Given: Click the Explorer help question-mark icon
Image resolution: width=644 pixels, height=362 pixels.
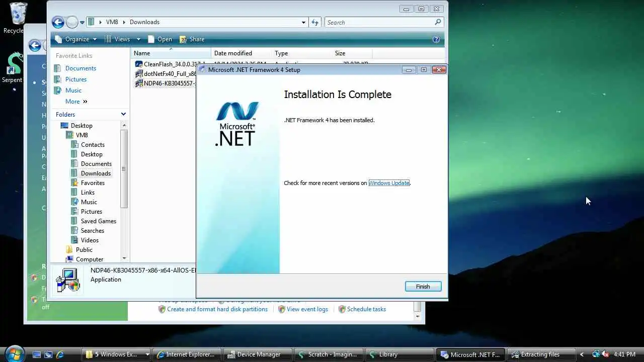Looking at the screenshot, I should (x=436, y=39).
